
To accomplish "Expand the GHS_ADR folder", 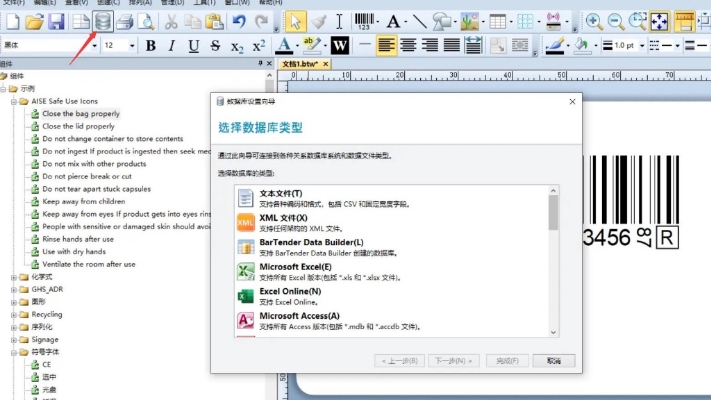I will [x=14, y=290].
